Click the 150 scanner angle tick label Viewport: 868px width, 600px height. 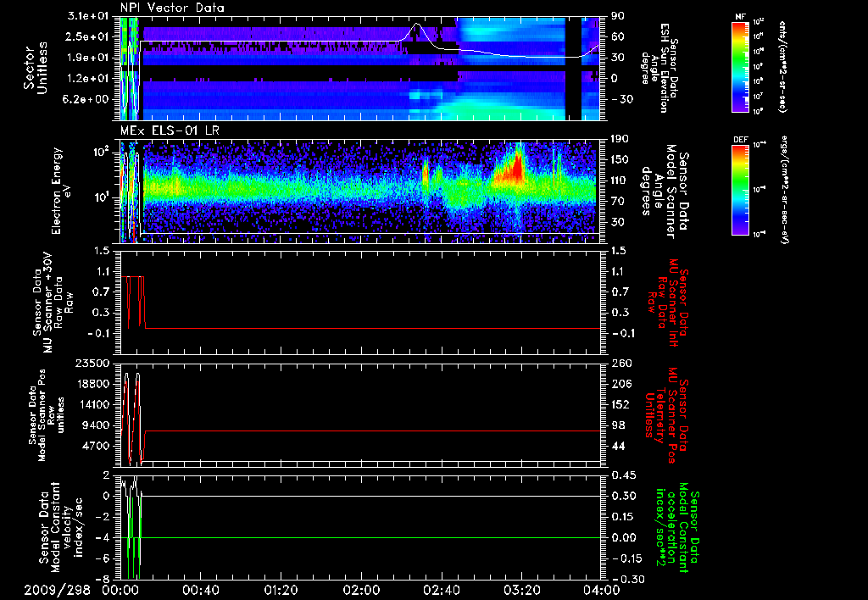619,160
